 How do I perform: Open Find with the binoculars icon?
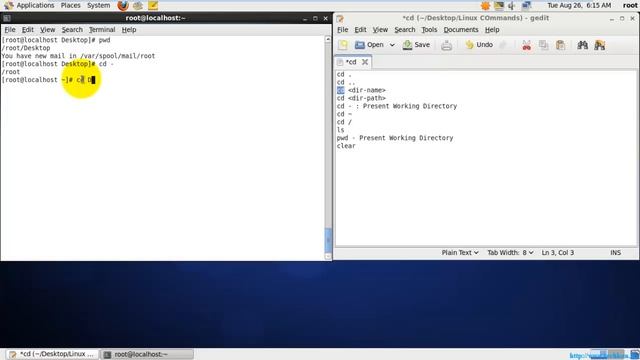[582, 45]
